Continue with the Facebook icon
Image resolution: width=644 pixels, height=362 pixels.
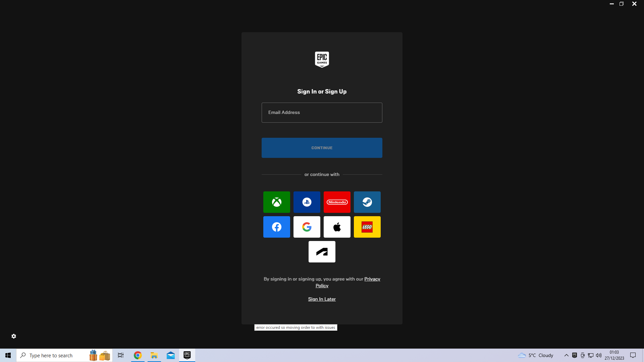[x=276, y=227]
